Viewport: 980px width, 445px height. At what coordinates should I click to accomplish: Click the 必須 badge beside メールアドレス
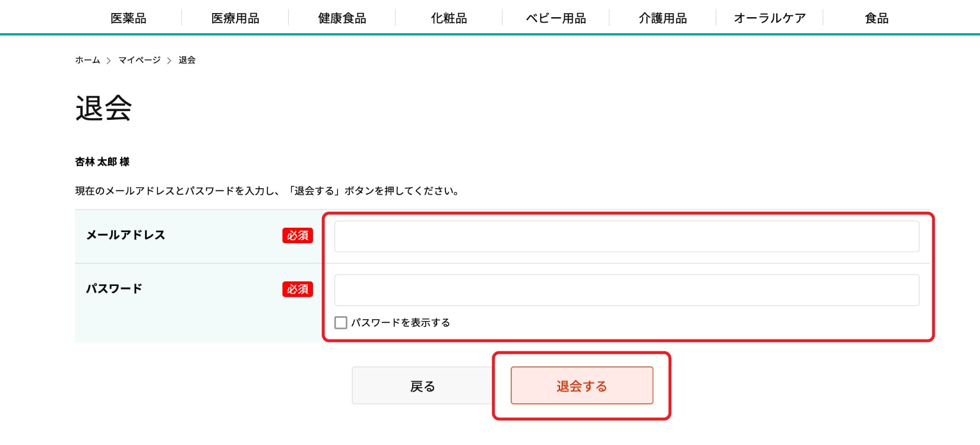click(x=297, y=235)
